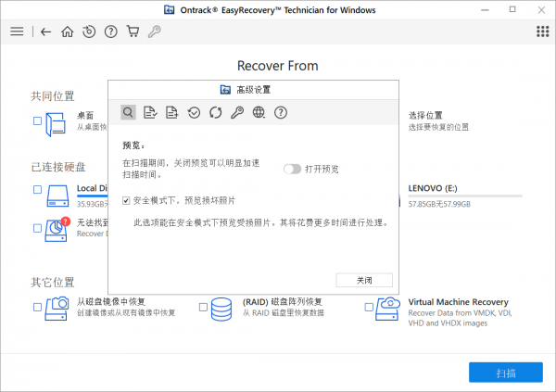Maximize the EasyRecovery window
The width and height of the screenshot is (556, 392).
pos(512,9)
